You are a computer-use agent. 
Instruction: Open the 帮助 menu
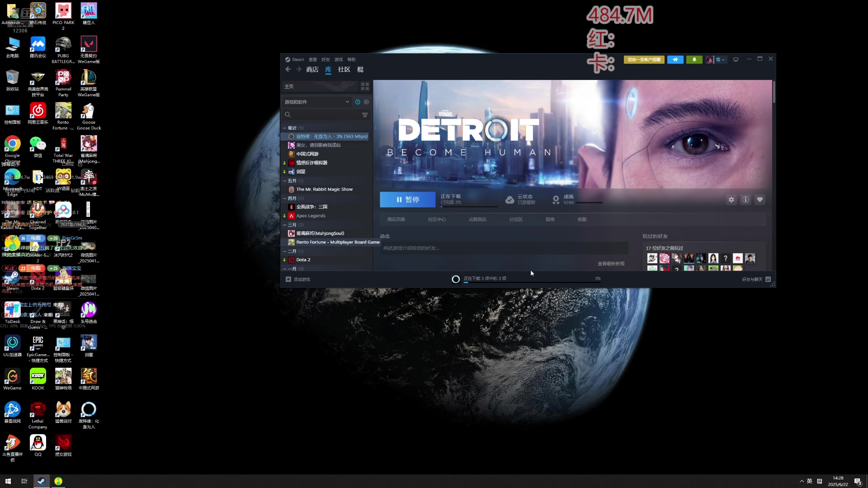(x=351, y=60)
